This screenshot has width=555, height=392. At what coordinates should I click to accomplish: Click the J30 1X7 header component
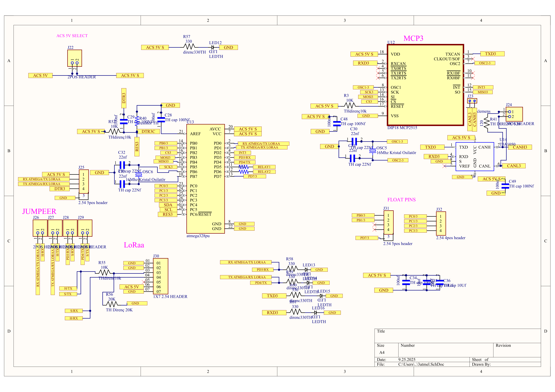pos(161,276)
